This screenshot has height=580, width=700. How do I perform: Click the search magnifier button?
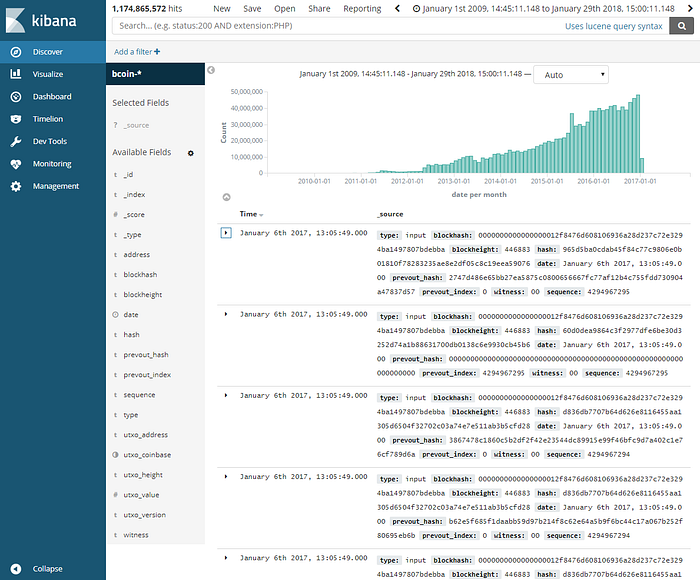coord(681,26)
